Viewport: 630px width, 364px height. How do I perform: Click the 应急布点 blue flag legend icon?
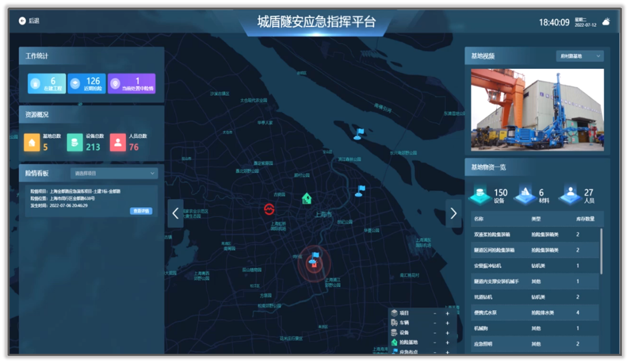pyautogui.click(x=394, y=352)
